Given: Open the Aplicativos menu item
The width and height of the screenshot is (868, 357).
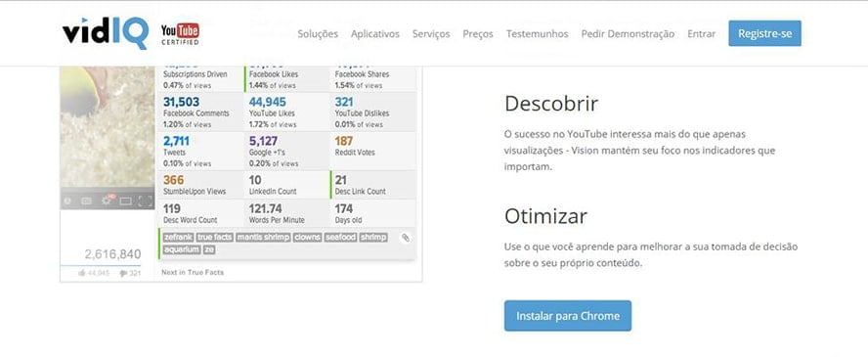Looking at the screenshot, I should (374, 34).
